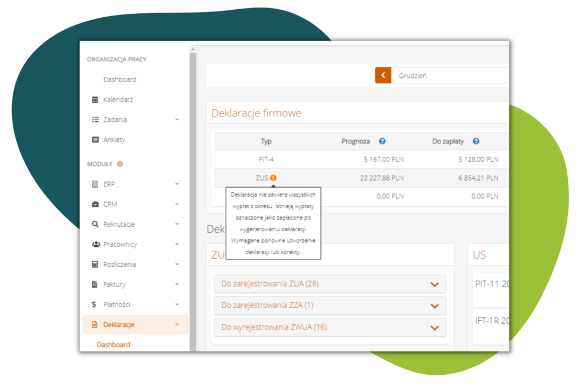Go to previous month with orange arrow
588x392 pixels.
(x=383, y=76)
